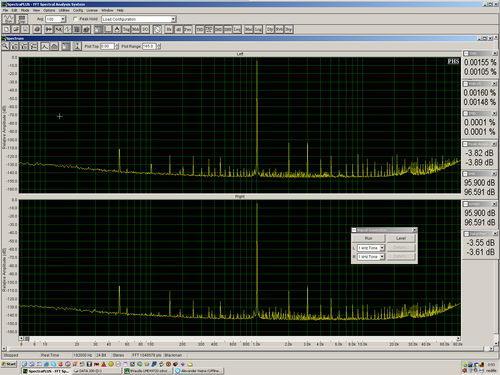This screenshot has width=500, height=375.
Task: Open the THD utility toolbar button
Action: click(200, 29)
